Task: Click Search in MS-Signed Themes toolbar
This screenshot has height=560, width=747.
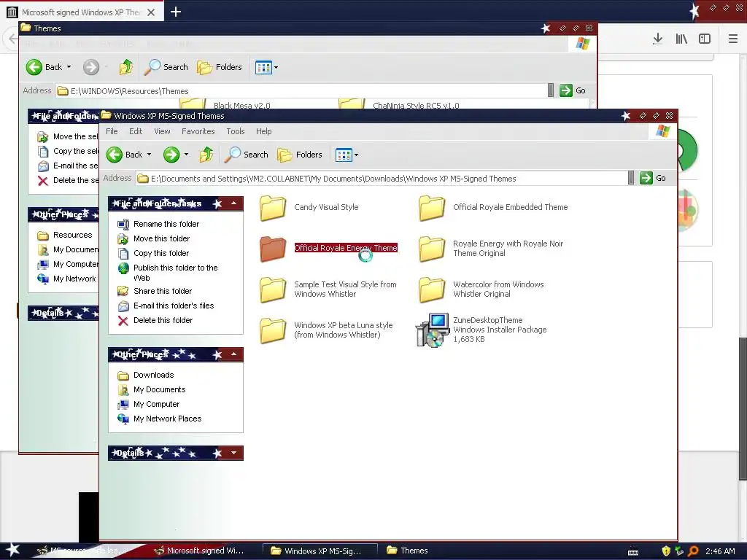Action: tap(247, 155)
